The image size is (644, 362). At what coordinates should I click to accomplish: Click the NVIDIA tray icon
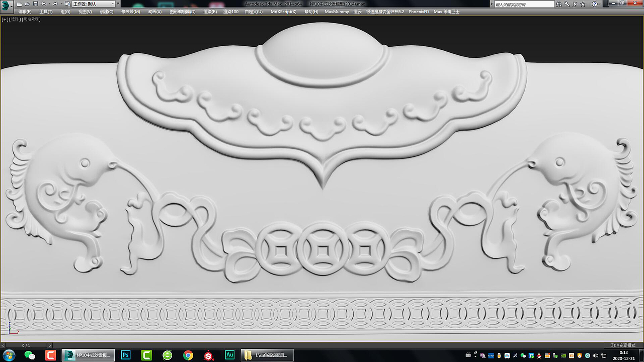click(x=563, y=355)
